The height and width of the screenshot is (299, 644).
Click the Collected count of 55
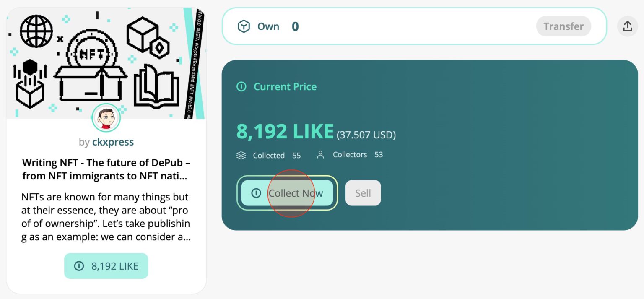tap(296, 155)
